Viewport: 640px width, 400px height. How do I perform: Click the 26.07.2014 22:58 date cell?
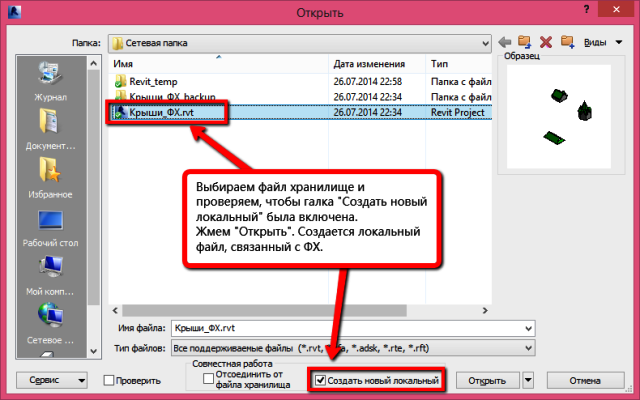(368, 82)
